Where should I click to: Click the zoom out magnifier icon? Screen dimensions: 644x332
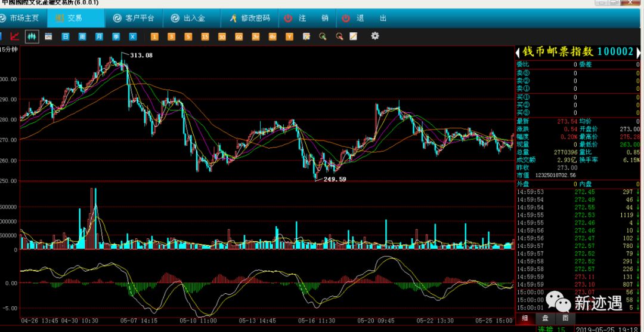click(x=339, y=36)
